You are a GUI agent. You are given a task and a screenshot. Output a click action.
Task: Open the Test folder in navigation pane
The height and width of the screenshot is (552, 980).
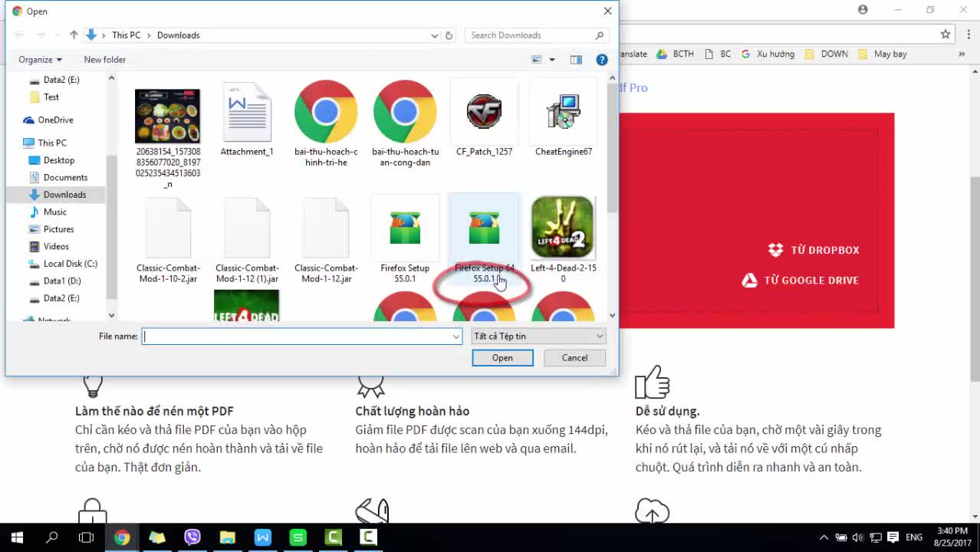point(51,97)
